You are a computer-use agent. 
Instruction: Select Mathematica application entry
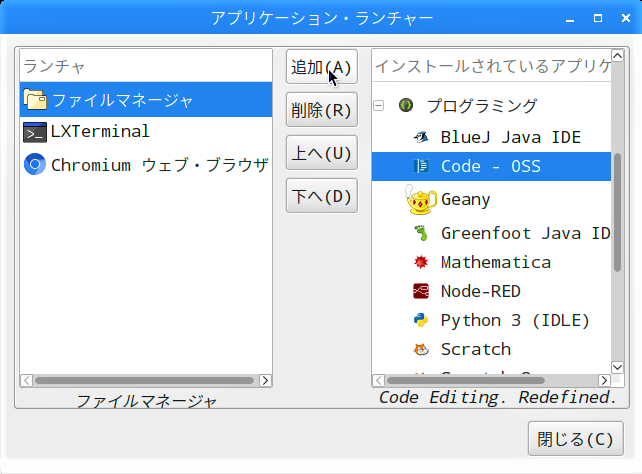click(491, 262)
